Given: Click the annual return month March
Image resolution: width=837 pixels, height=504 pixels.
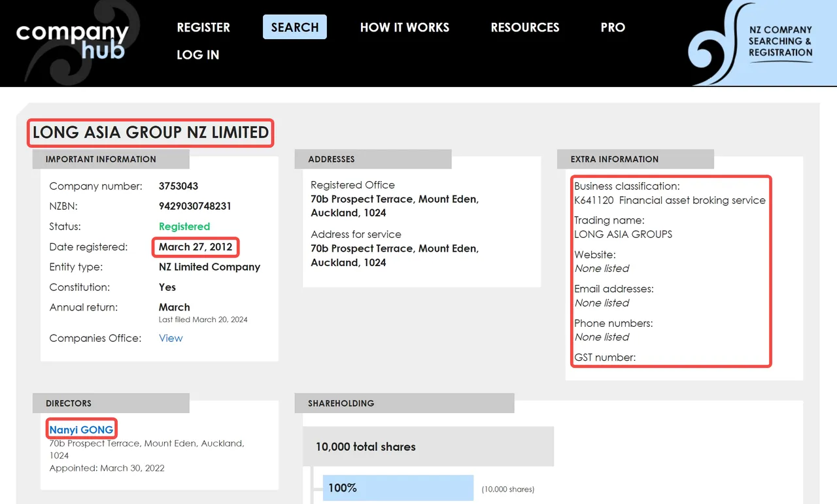Looking at the screenshot, I should (x=175, y=307).
